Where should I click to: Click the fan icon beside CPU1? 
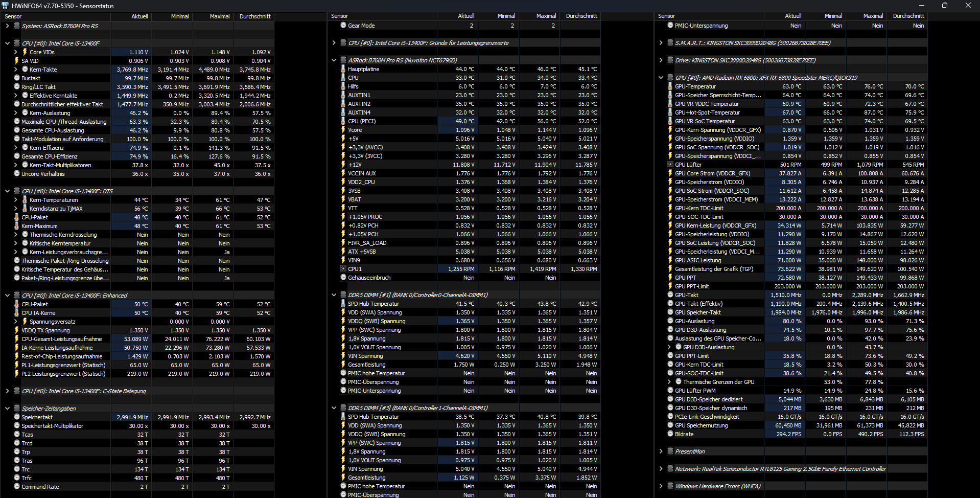[343, 269]
